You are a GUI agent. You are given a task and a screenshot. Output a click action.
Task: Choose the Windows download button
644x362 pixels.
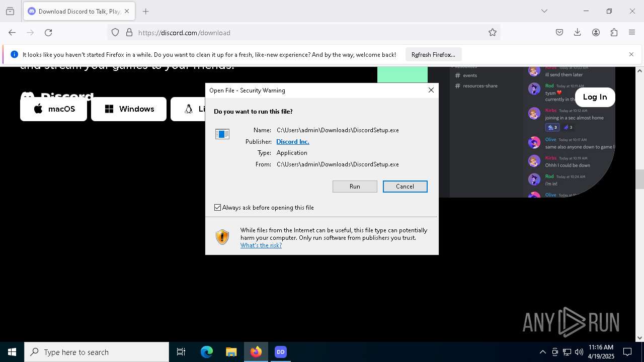129,109
